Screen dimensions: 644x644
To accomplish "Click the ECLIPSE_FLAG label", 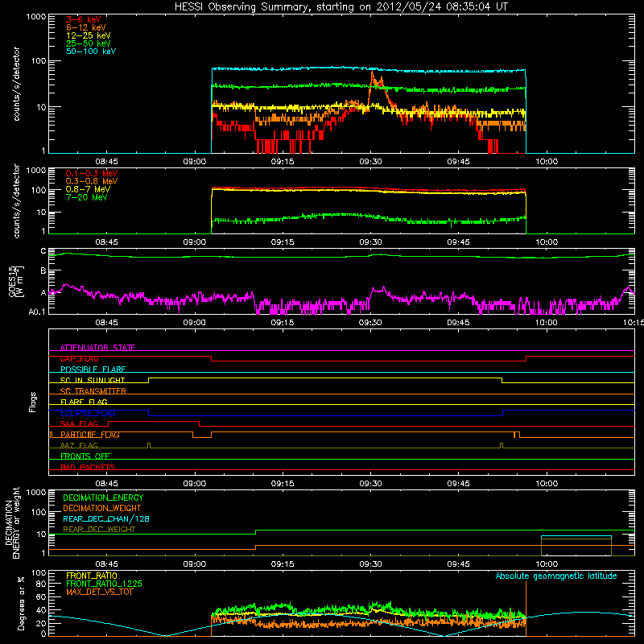I will pyautogui.click(x=88, y=413).
